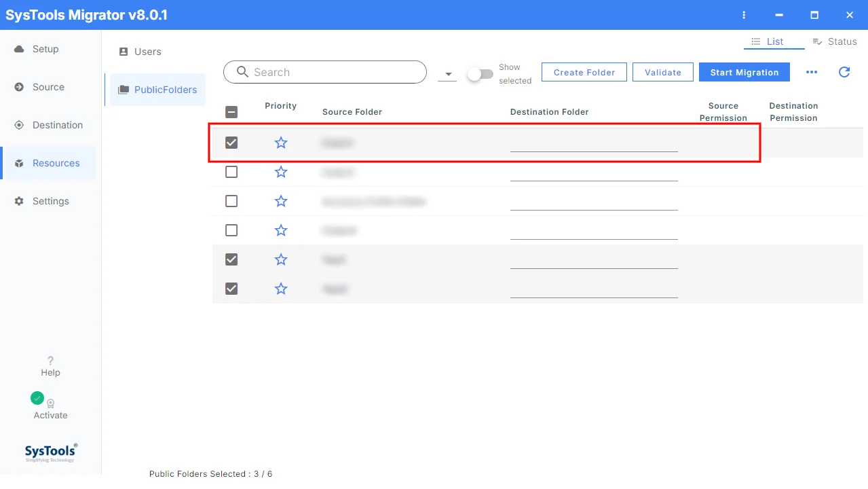The height and width of the screenshot is (489, 868).
Task: Star the first row as priority
Action: click(x=281, y=143)
